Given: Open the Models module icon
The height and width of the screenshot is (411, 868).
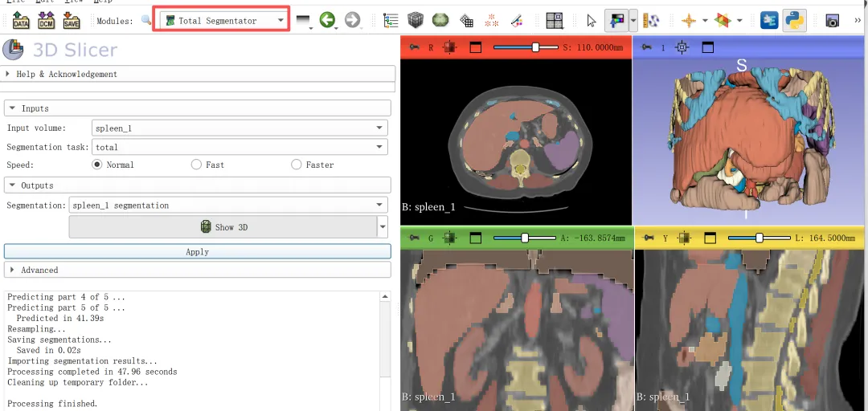Looking at the screenshot, I should click(440, 20).
